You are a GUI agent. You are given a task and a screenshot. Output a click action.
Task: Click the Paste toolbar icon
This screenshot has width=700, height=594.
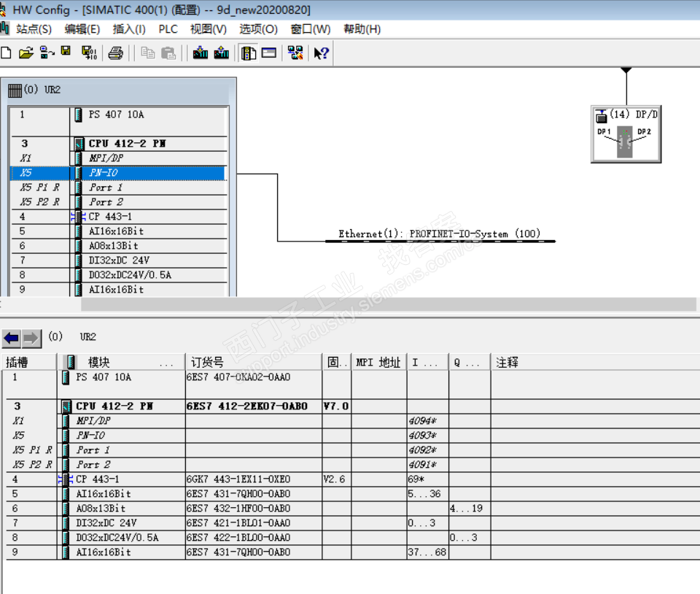[168, 53]
